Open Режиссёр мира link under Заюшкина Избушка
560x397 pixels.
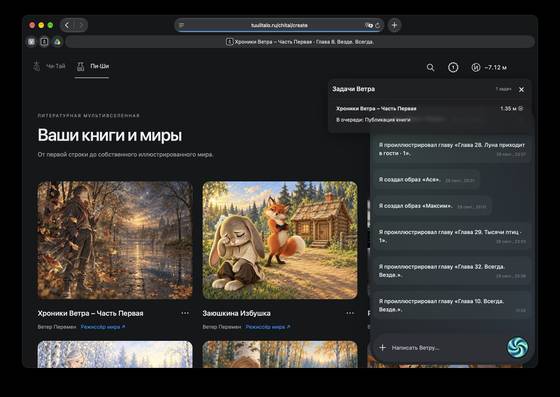click(x=268, y=327)
